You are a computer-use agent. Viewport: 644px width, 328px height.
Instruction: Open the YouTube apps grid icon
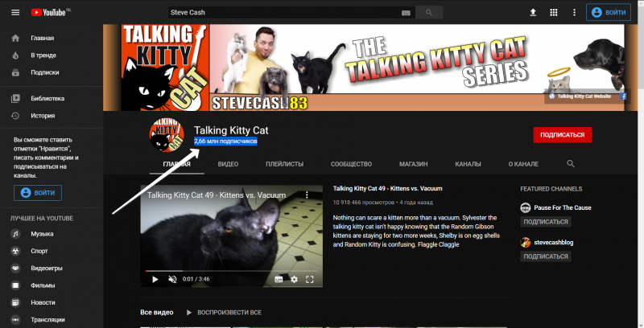(x=553, y=12)
